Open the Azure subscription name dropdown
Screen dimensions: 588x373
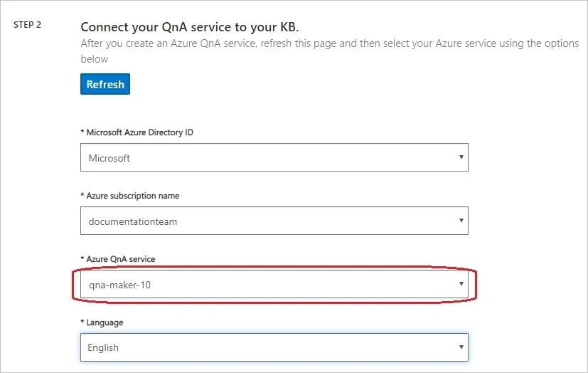pos(274,221)
